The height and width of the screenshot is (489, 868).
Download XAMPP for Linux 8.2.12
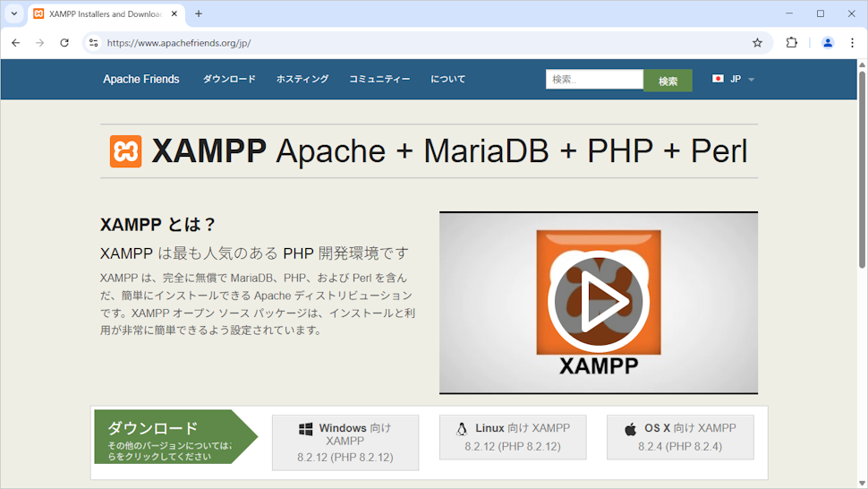click(513, 437)
